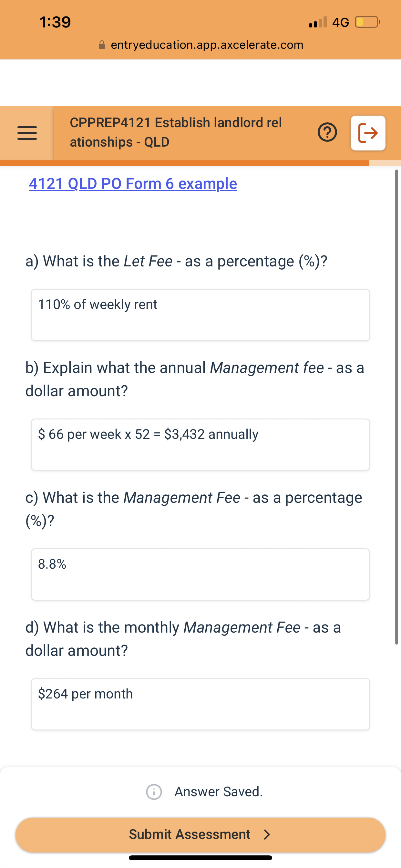Open the 4121 QLD PO Form 6 example link
Viewport: 401px width, 868px height.
[x=133, y=184]
